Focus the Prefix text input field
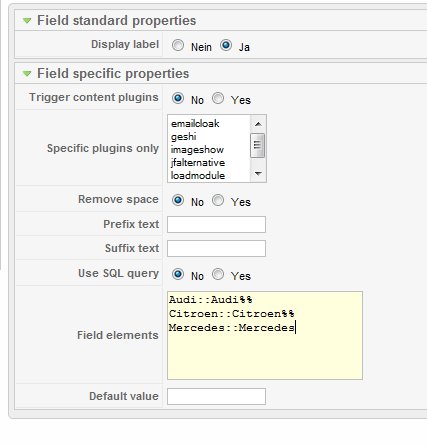This screenshot has height=445, width=427. point(216,224)
